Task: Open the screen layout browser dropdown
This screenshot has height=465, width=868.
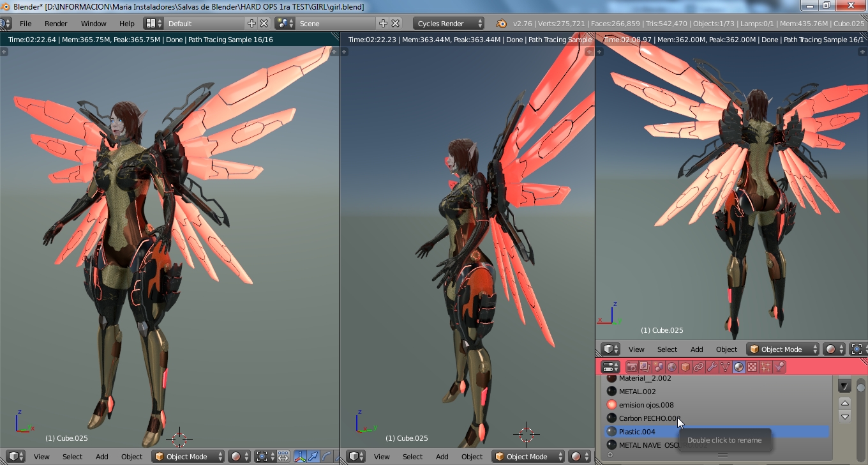Action: [153, 23]
